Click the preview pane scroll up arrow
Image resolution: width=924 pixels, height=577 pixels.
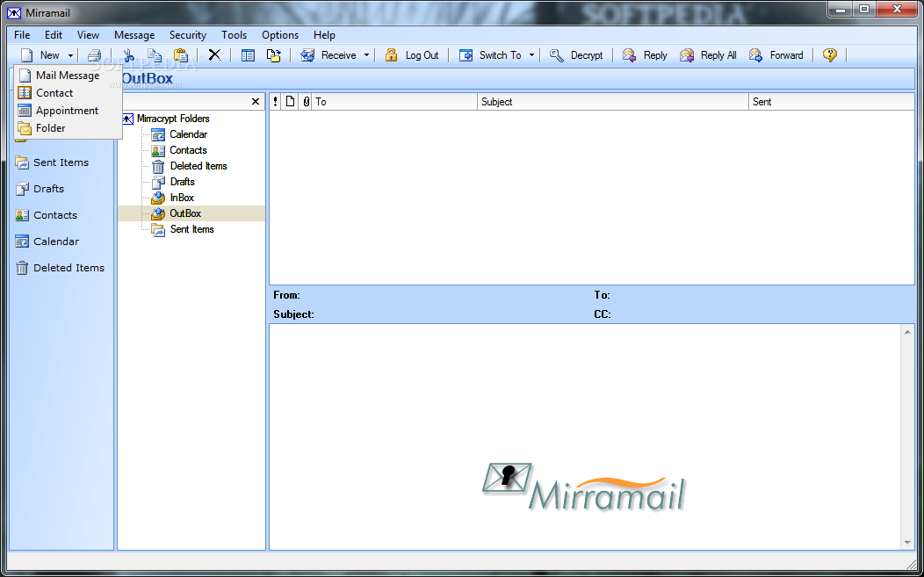coord(907,332)
